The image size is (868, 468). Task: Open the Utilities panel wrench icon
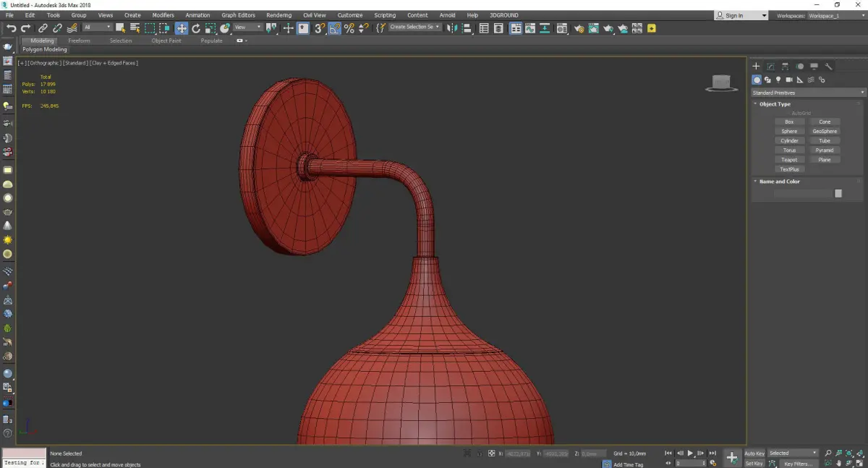(x=828, y=67)
